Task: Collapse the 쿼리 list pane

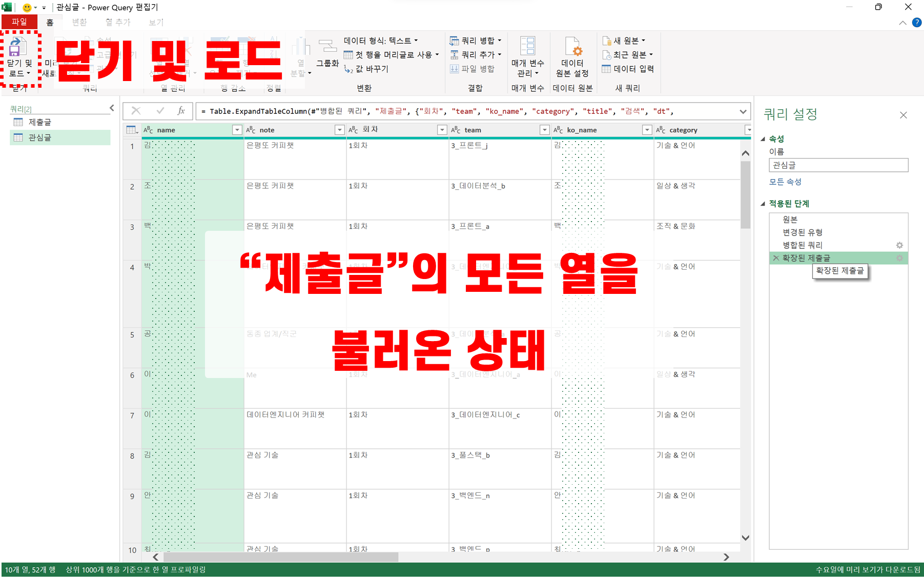Action: coord(112,108)
